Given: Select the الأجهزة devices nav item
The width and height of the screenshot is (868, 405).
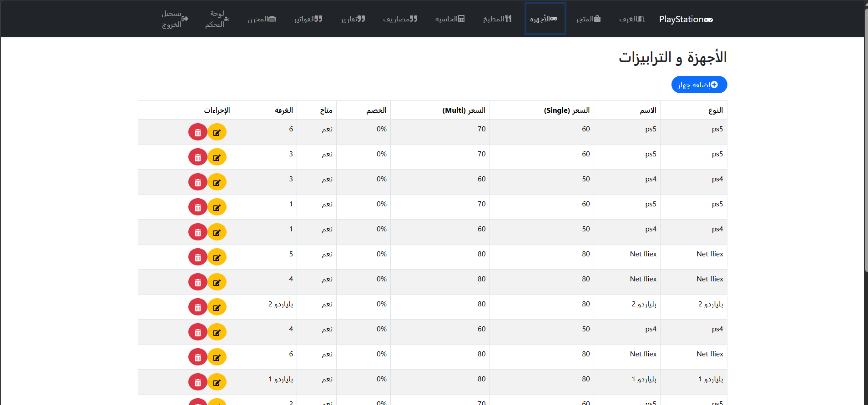Looking at the screenshot, I should (545, 19).
